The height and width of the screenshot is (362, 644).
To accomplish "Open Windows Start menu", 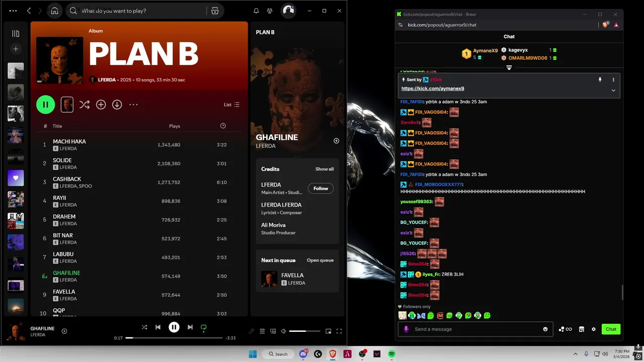I will 253,354.
